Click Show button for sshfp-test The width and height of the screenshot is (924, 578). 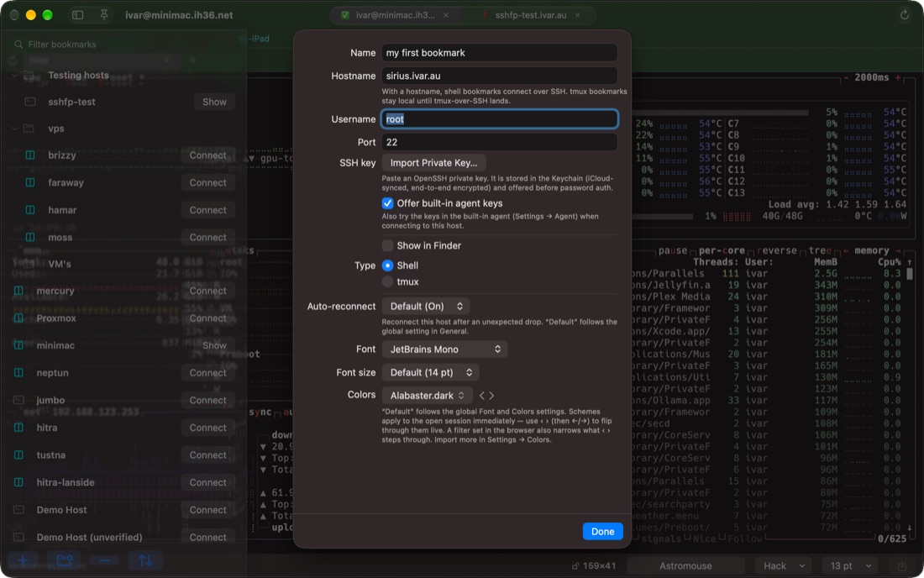pyautogui.click(x=214, y=102)
